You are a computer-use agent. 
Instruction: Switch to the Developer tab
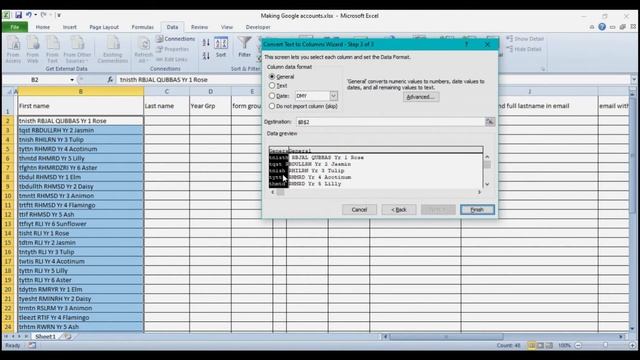pyautogui.click(x=258, y=27)
